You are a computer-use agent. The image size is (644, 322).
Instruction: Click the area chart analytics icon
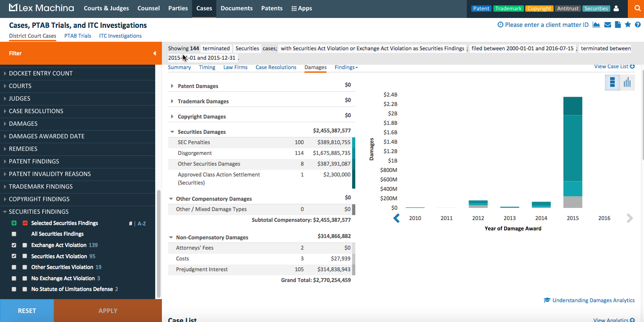click(x=596, y=25)
